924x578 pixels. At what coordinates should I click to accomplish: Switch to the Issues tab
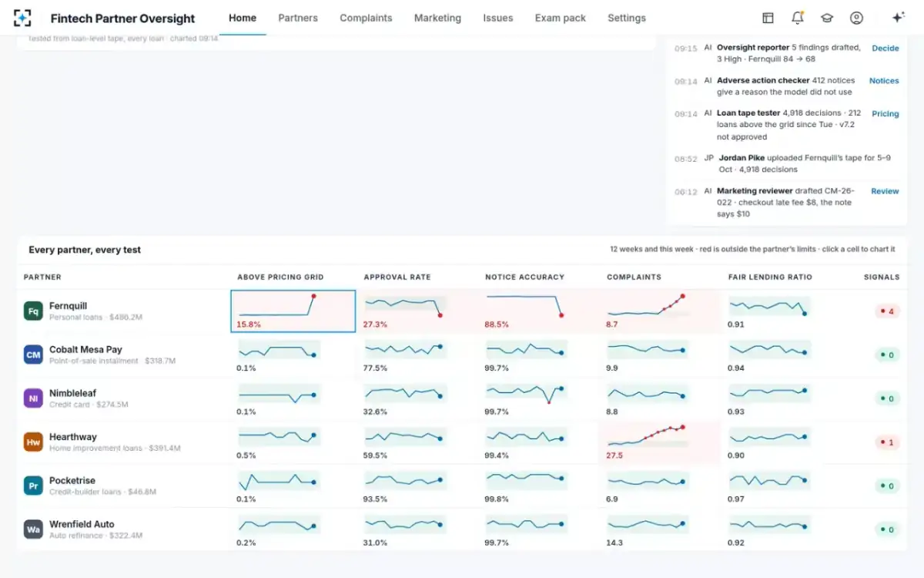[498, 18]
